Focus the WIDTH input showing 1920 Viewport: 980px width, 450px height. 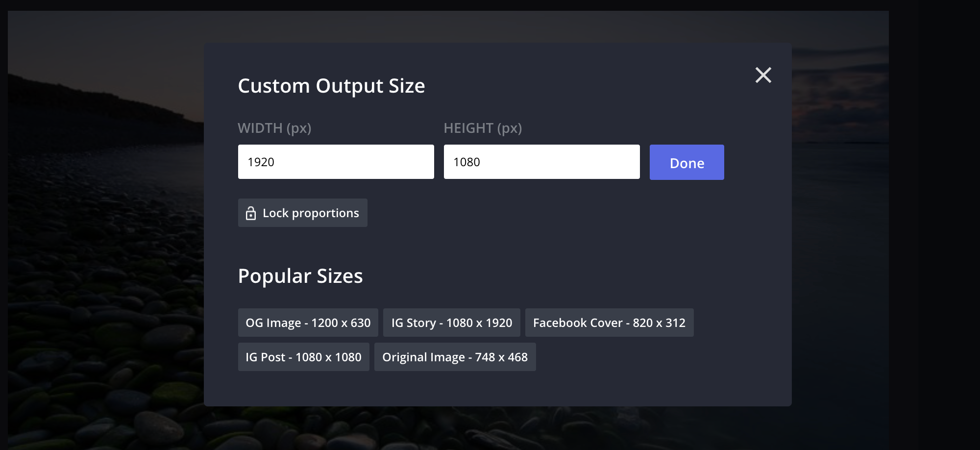pos(336,162)
